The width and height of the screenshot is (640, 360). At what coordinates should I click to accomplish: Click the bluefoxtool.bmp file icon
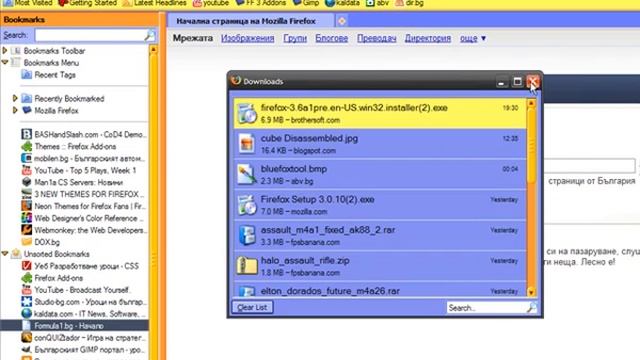pos(247,174)
